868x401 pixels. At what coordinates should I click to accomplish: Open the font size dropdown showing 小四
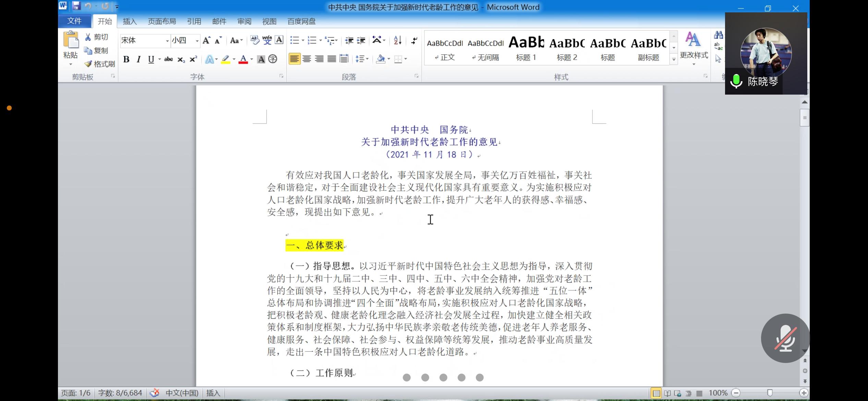197,41
